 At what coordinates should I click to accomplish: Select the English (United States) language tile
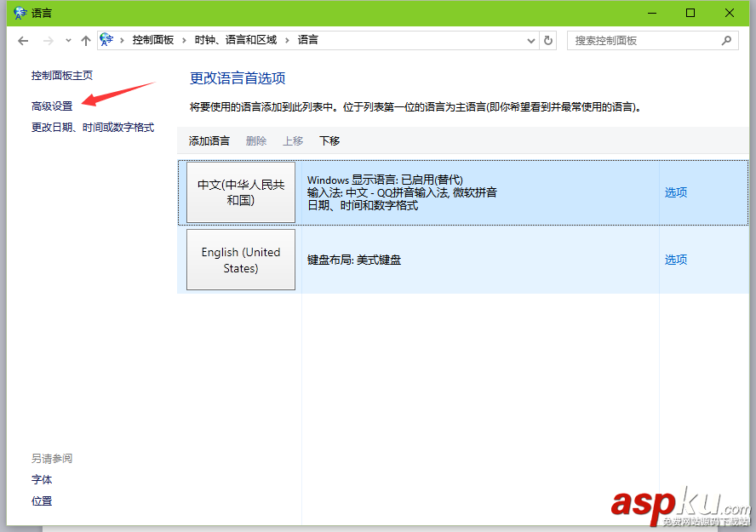[241, 260]
